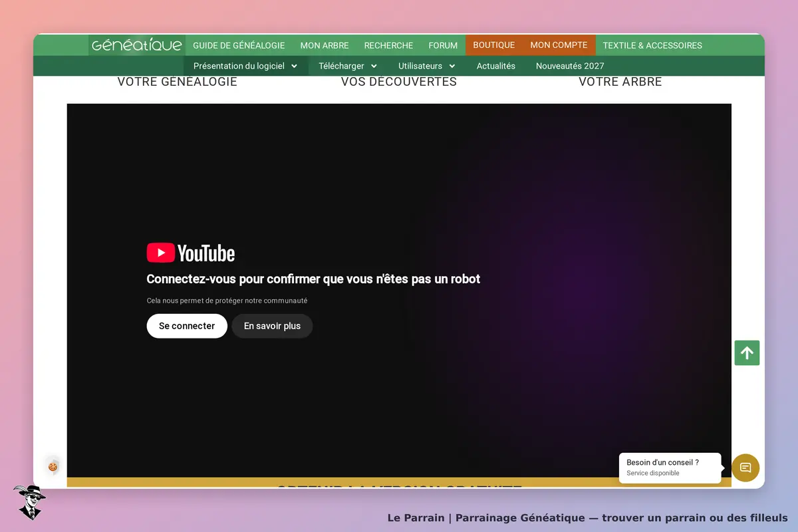Click the Généatique logo
This screenshot has height=532, width=798.
(x=136, y=45)
